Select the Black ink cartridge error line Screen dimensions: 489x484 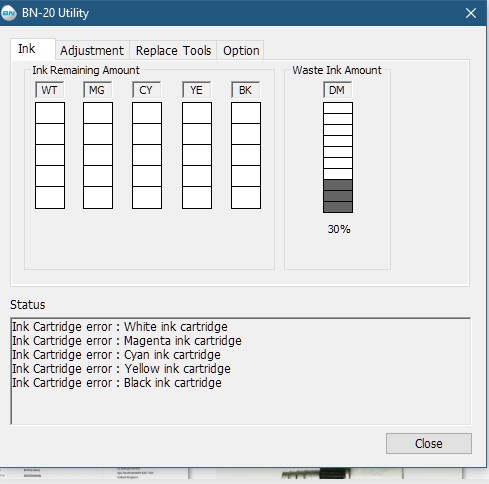pyautogui.click(x=117, y=383)
